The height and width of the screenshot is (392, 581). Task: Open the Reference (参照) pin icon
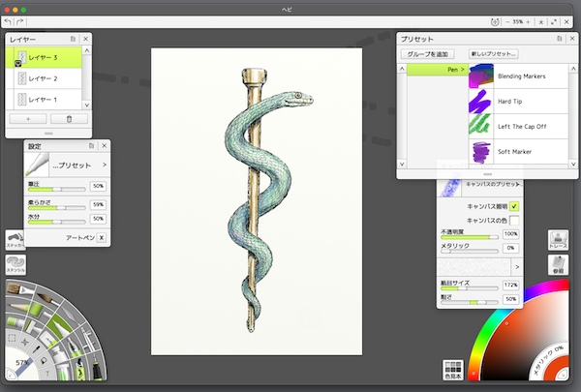tap(559, 264)
